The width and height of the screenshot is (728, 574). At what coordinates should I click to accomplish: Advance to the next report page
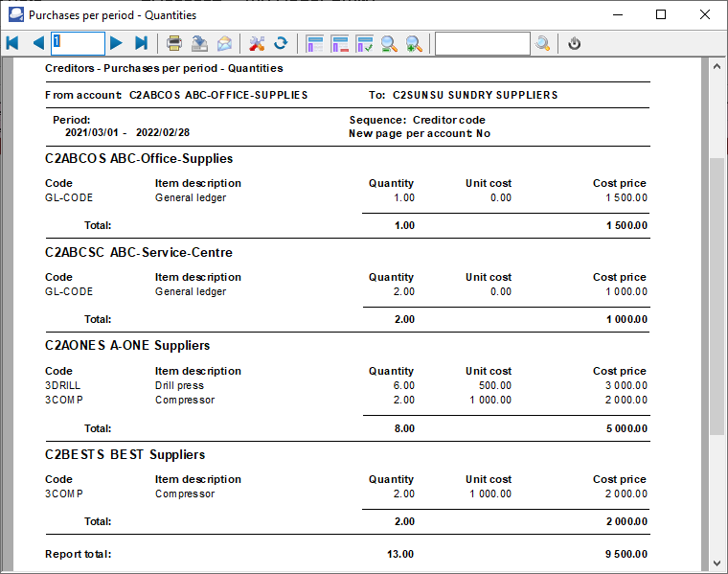pos(116,43)
